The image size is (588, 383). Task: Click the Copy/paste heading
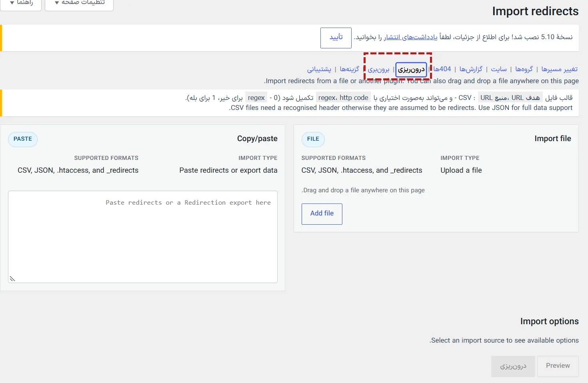point(257,139)
